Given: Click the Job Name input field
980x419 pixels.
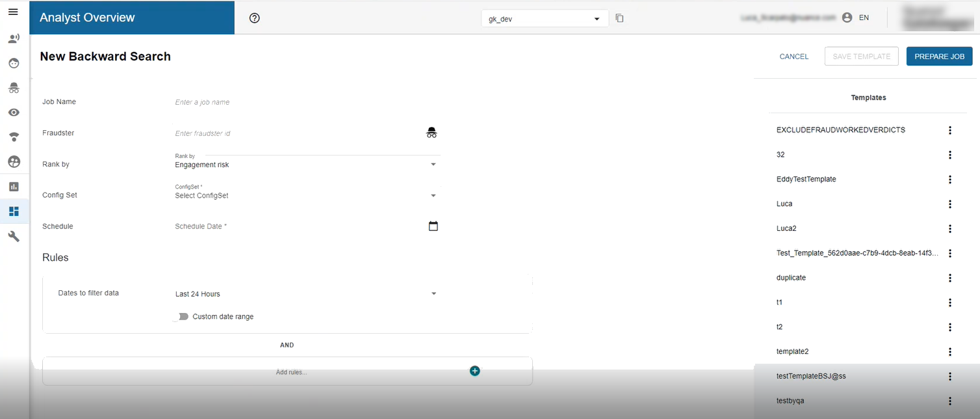Looking at the screenshot, I should click(306, 102).
